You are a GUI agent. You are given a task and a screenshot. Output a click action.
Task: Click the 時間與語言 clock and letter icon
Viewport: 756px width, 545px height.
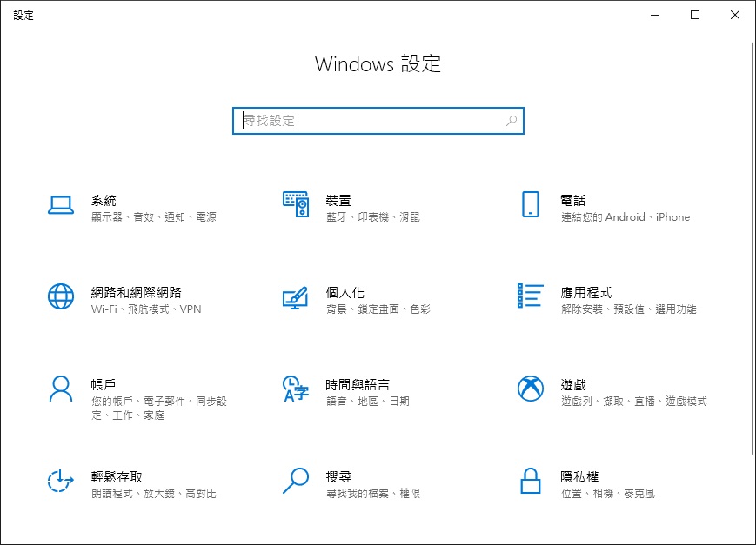[x=296, y=389]
